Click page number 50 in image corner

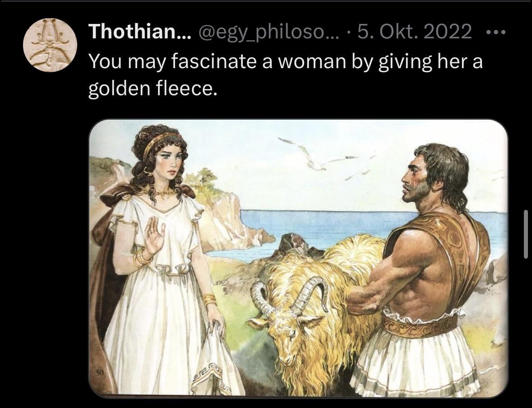point(98,373)
